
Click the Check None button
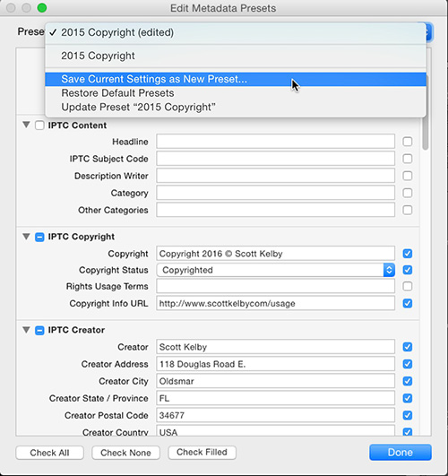coord(125,453)
